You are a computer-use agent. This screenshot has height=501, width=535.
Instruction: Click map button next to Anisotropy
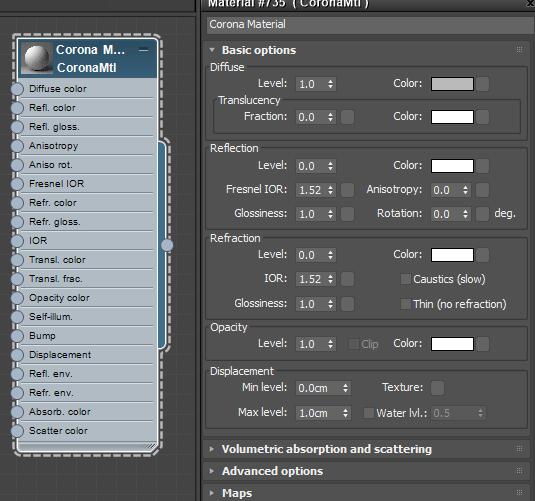[483, 190]
